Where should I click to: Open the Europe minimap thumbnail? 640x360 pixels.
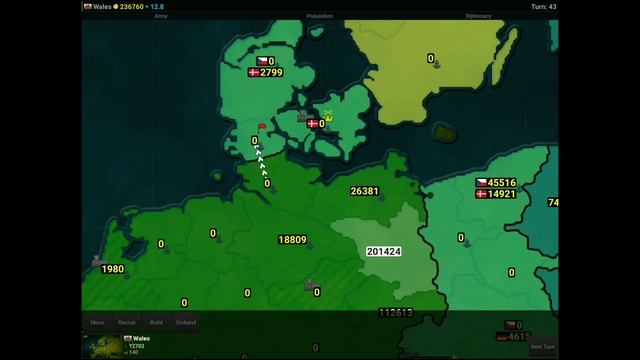click(102, 347)
